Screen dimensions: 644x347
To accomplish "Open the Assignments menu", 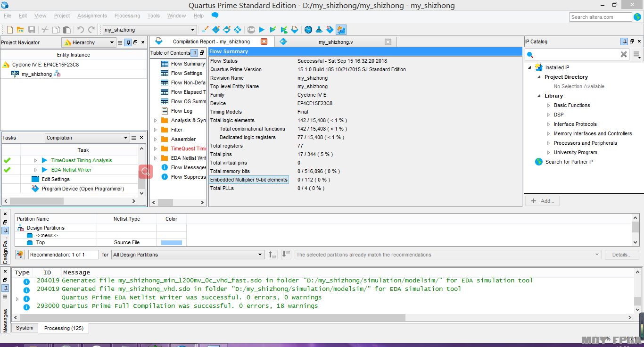I will tap(92, 16).
